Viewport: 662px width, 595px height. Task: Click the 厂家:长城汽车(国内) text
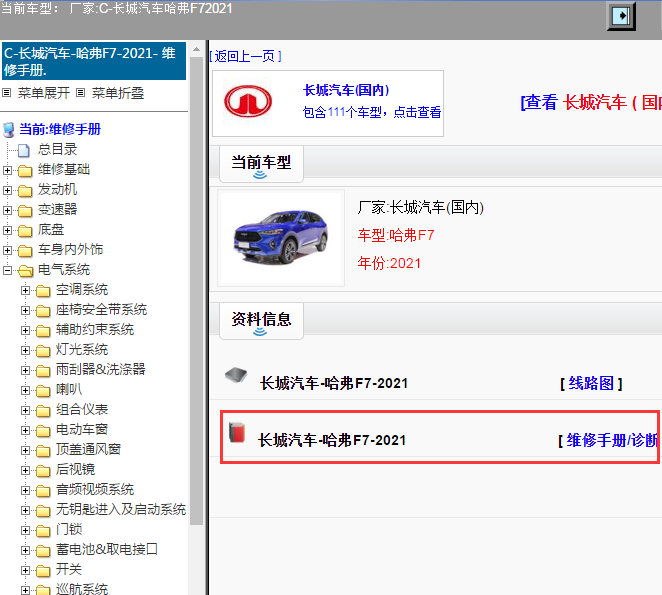pos(421,208)
